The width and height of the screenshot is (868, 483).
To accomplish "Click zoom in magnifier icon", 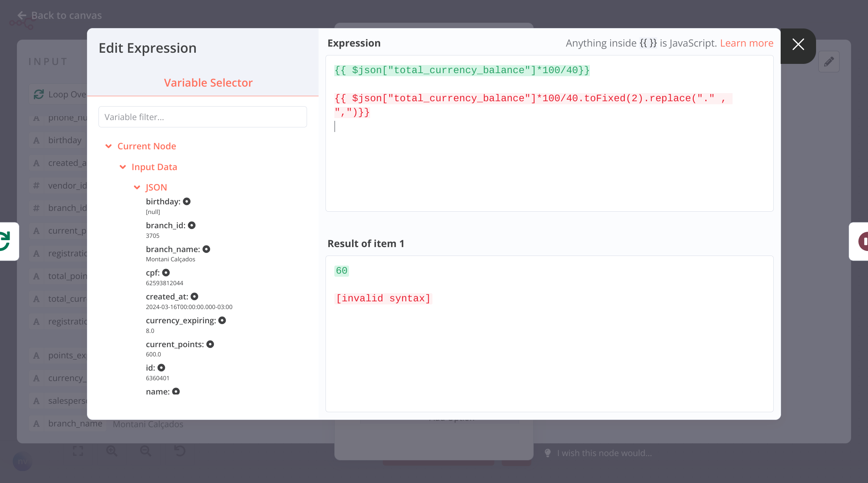I will pos(112,451).
